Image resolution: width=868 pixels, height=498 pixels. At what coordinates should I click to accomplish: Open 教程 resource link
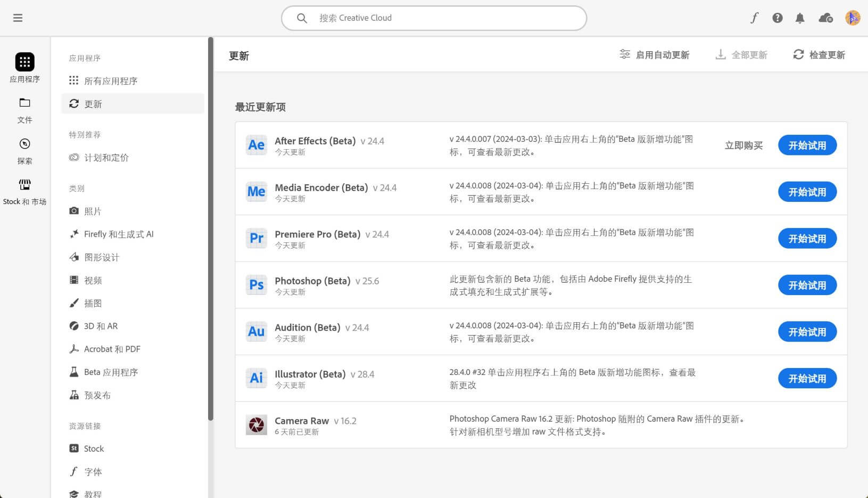(x=133, y=494)
